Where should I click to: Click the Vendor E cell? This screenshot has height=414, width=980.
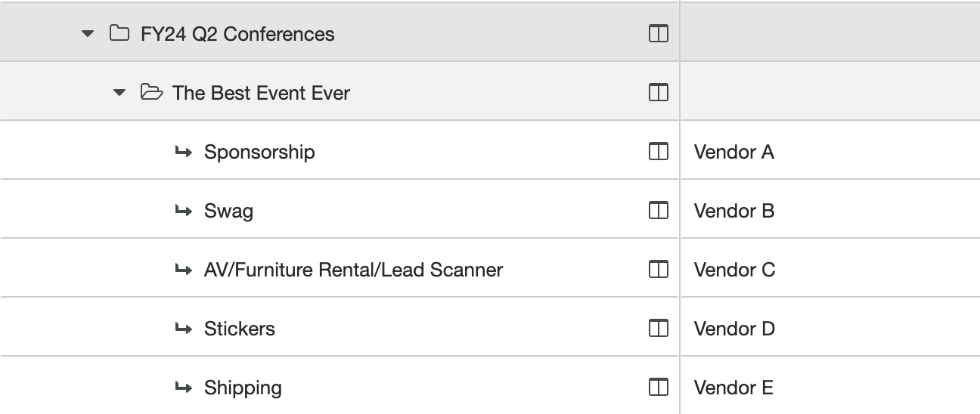733,388
